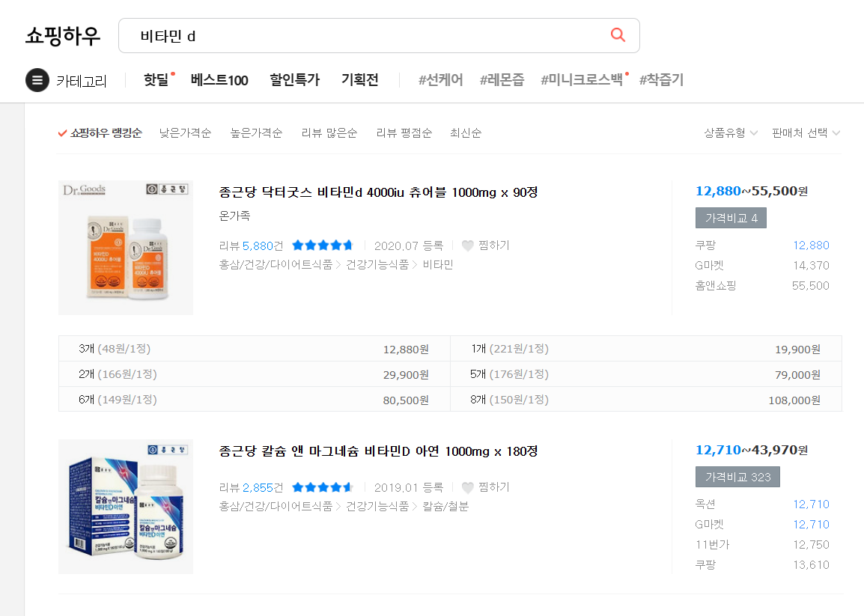This screenshot has width=864, height=616.
Task: Click 찜하기 for 닥터굿스 비타민d
Action: click(493, 246)
